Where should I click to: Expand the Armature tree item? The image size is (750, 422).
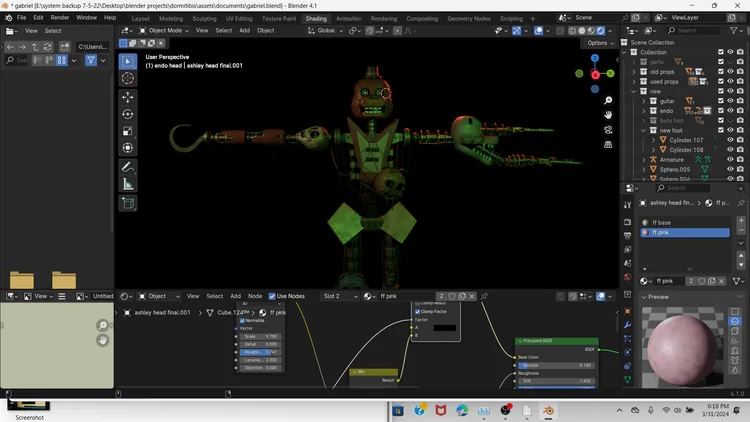644,159
